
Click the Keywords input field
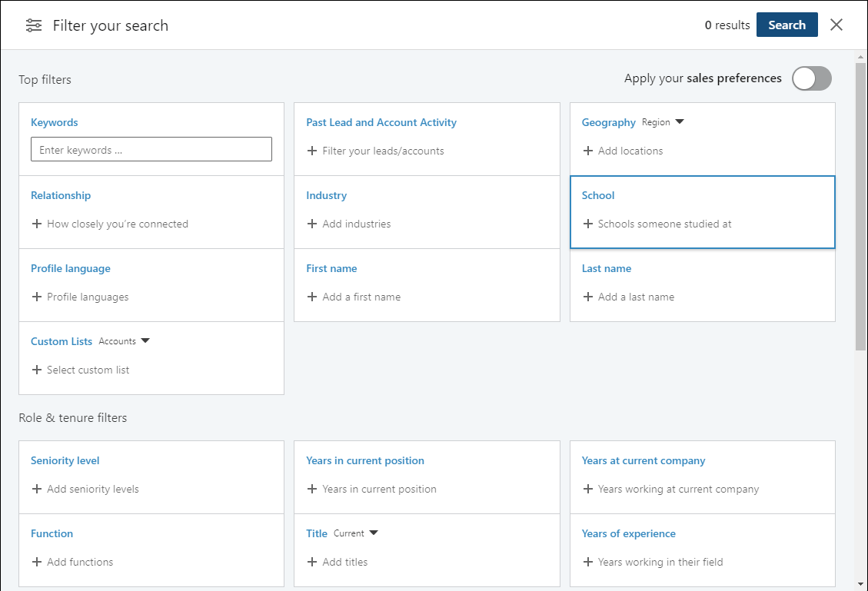tap(151, 149)
